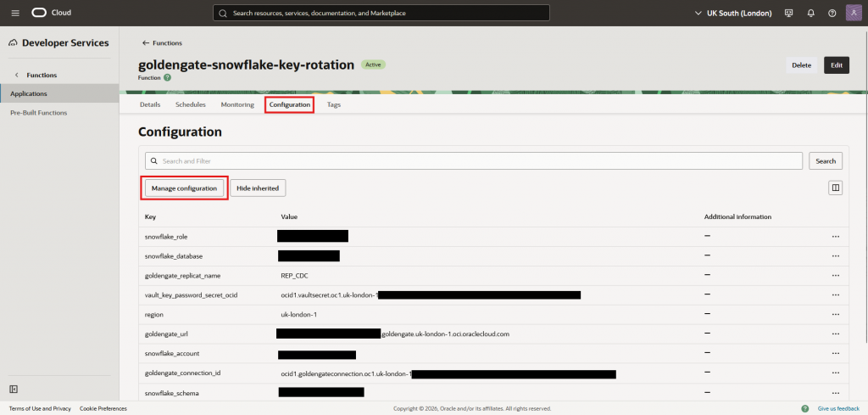Go back using the Functions sidebar chevron
Viewport: 868px width, 415px height.
click(x=17, y=75)
